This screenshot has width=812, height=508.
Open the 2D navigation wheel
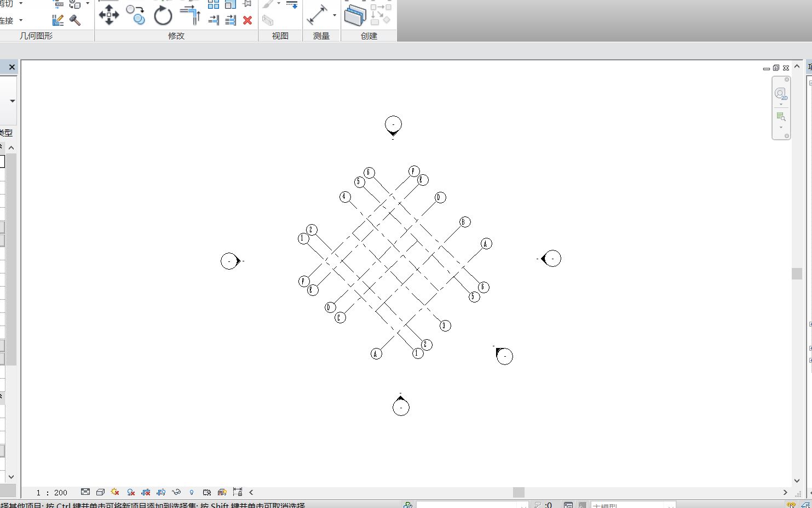[x=781, y=94]
